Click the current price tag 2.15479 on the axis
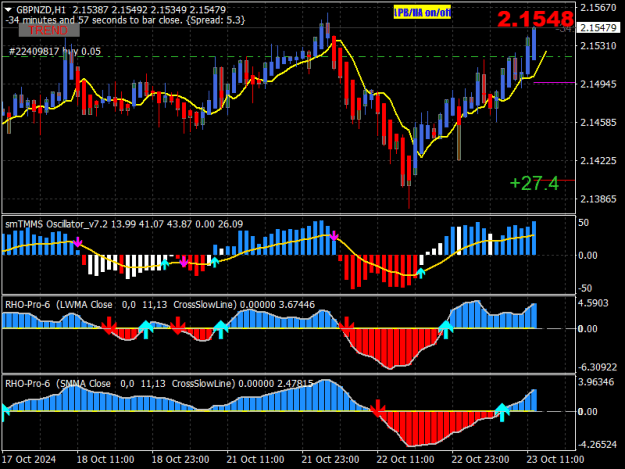 coord(599,27)
